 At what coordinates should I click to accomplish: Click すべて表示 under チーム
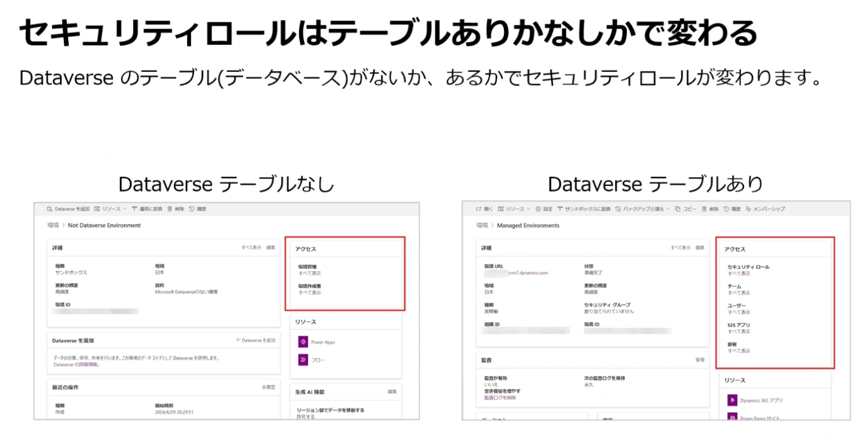[739, 292]
